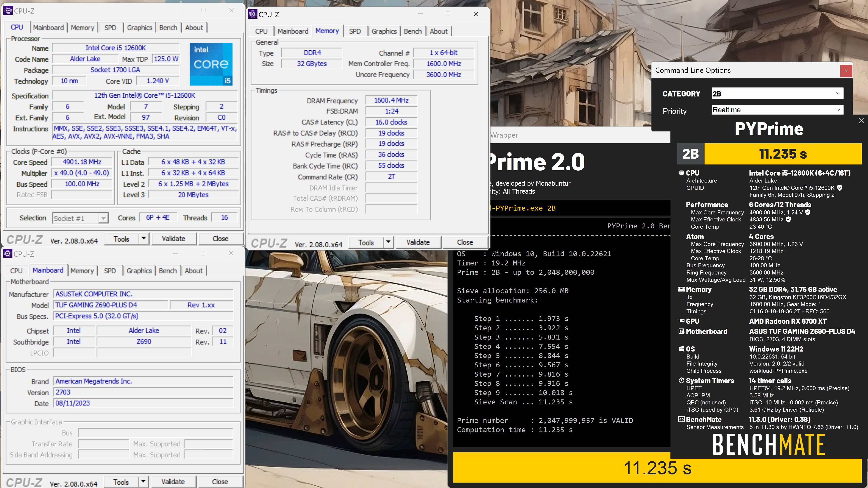868x488 pixels.
Task: Expand the Tools arrow in the Mainboard window
Action: (x=143, y=482)
